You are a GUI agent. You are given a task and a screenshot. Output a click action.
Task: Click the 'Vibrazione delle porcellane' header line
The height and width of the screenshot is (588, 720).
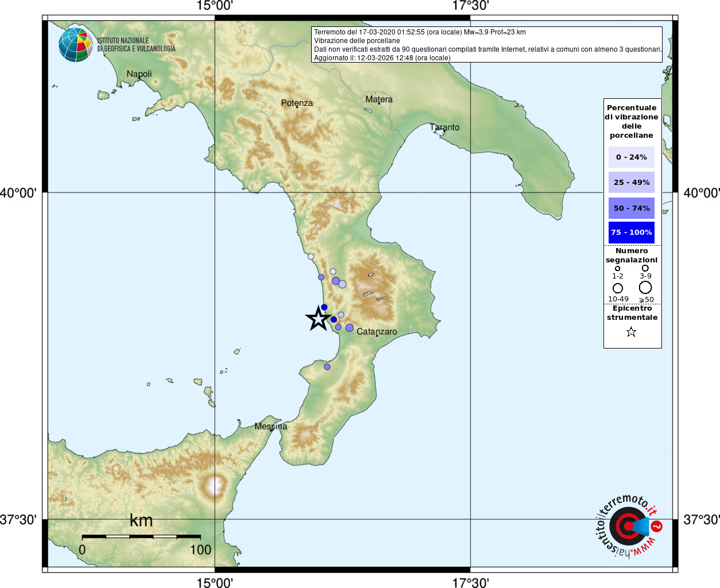click(x=357, y=41)
